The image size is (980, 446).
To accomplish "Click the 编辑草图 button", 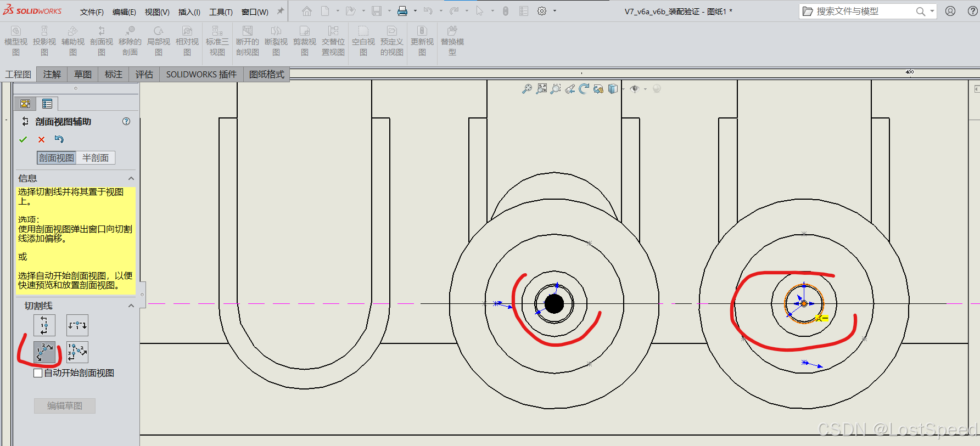I will coord(65,406).
